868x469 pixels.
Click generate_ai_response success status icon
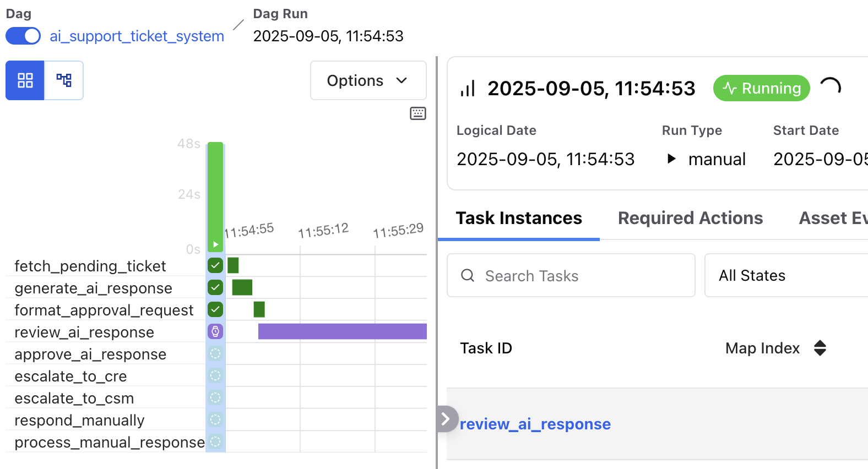[215, 287]
